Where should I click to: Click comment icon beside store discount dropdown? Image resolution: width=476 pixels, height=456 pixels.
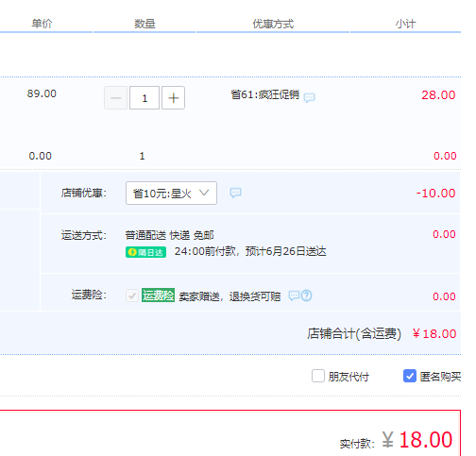point(235,193)
